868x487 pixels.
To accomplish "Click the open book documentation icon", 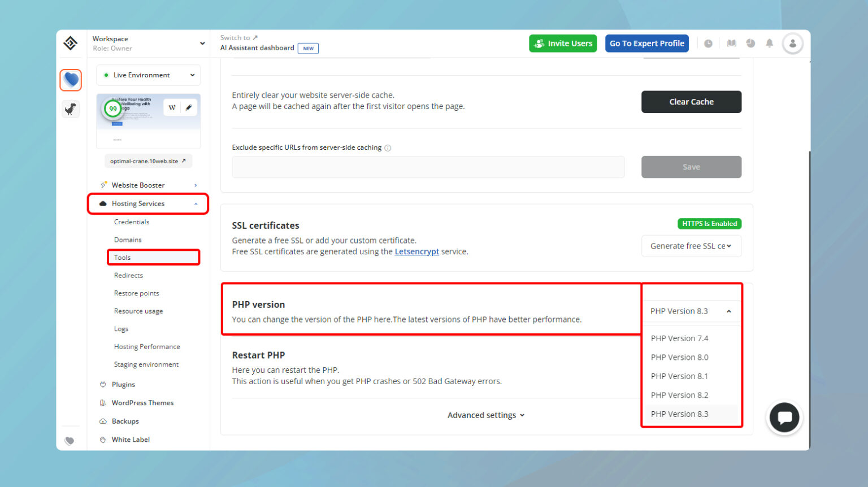I will (732, 44).
